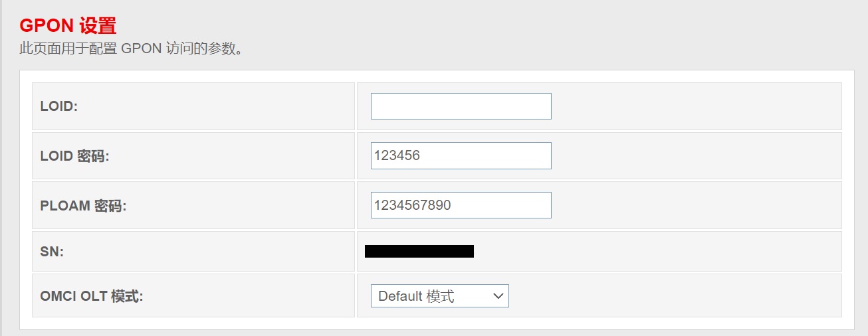Click the red "GPON 设置" heading
The image size is (868, 336).
tap(68, 26)
